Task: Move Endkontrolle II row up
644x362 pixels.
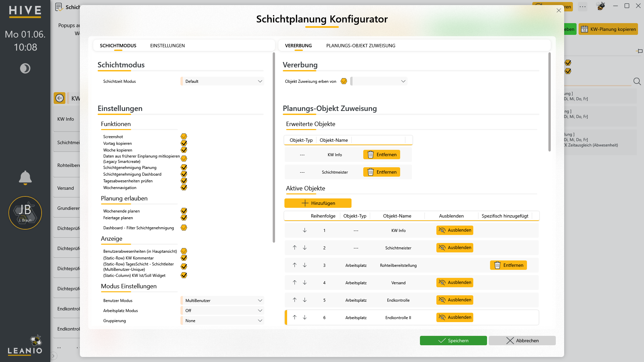Action: (294, 317)
